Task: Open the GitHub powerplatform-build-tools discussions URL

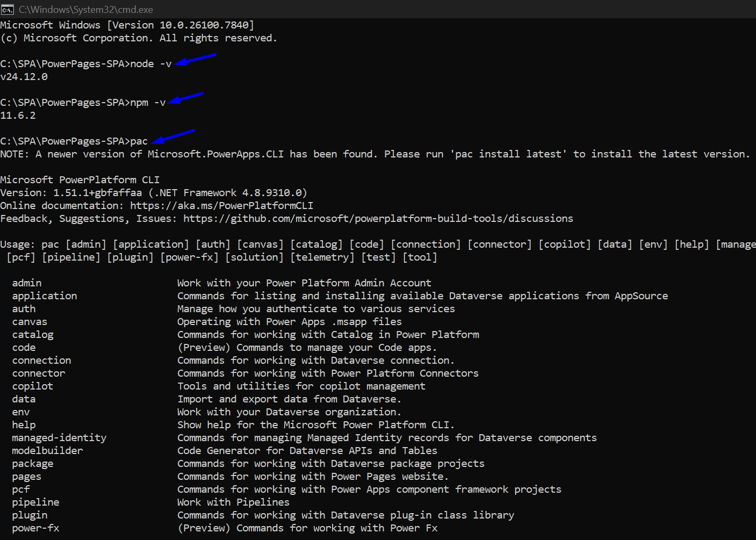Action: coord(378,219)
